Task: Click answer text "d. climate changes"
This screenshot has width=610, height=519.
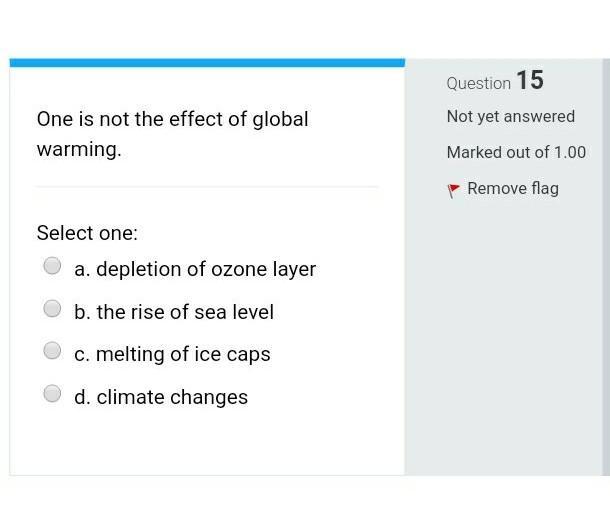Action: [x=161, y=397]
